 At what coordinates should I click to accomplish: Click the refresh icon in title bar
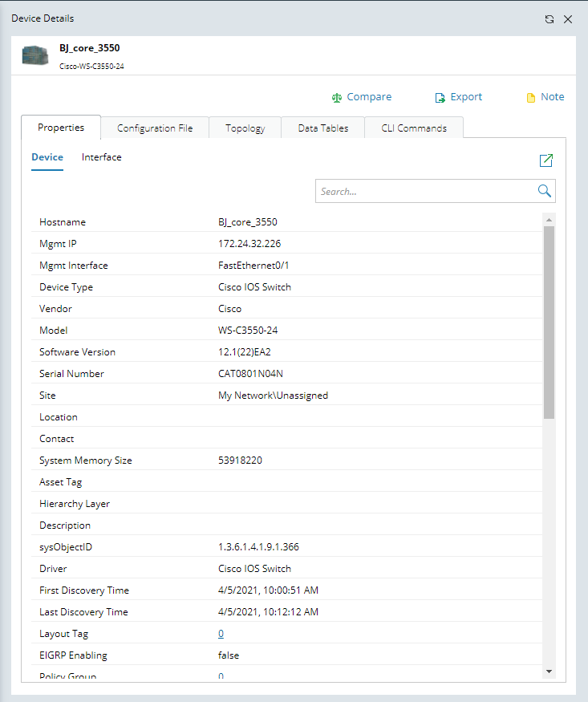click(x=549, y=19)
